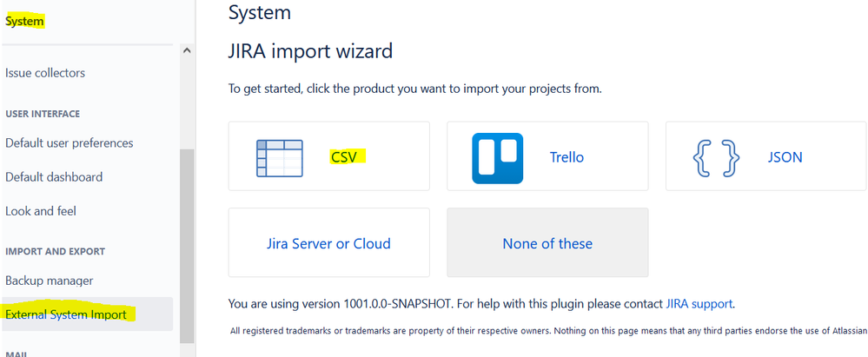Open Default user preferences
The width and height of the screenshot is (868, 357).
click(70, 142)
